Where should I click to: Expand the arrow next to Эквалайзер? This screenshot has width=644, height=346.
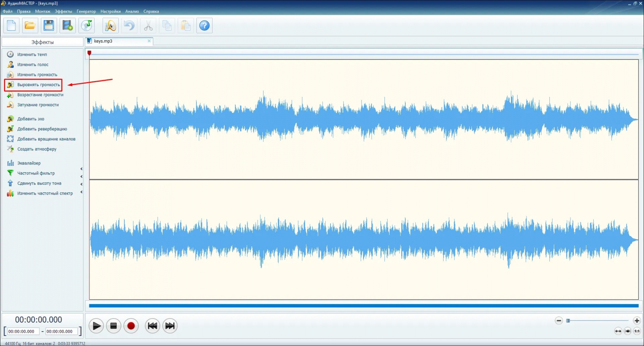point(81,169)
